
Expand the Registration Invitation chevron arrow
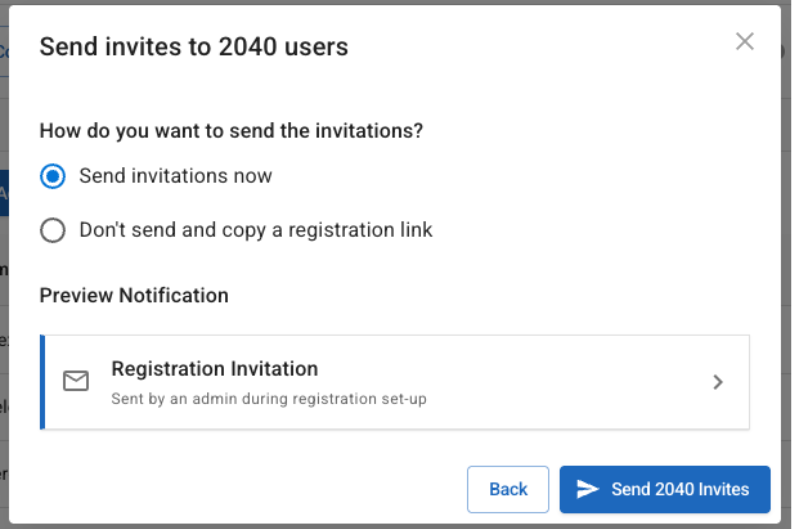click(717, 382)
